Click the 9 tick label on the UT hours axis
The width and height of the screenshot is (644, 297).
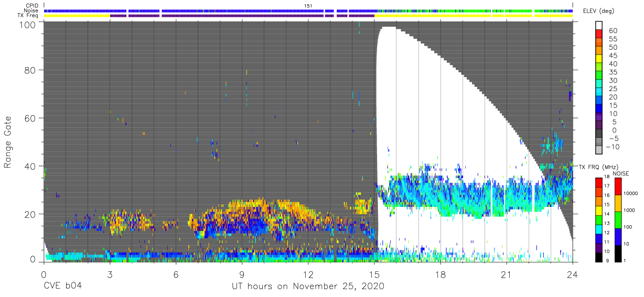coord(242,274)
